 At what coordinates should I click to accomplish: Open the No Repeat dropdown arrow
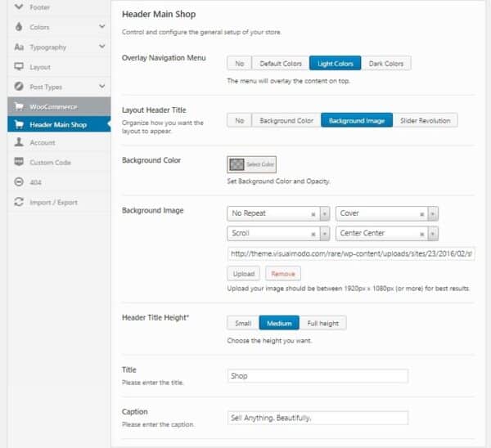(325, 214)
